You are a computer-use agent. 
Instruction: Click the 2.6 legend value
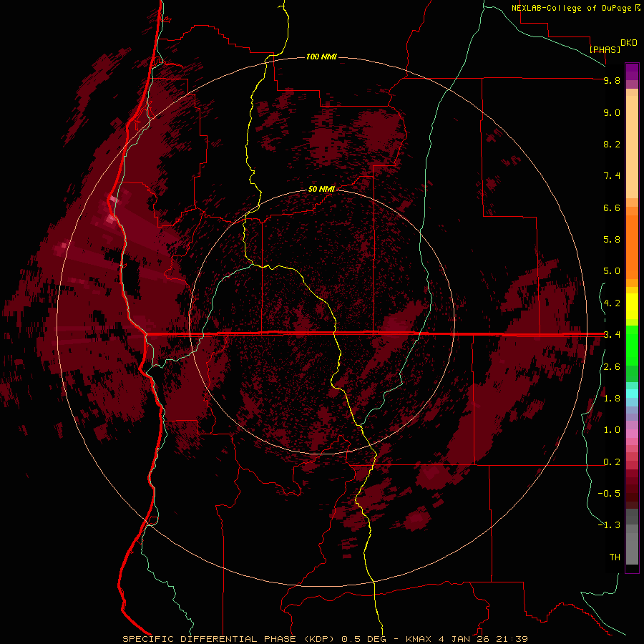click(x=612, y=367)
